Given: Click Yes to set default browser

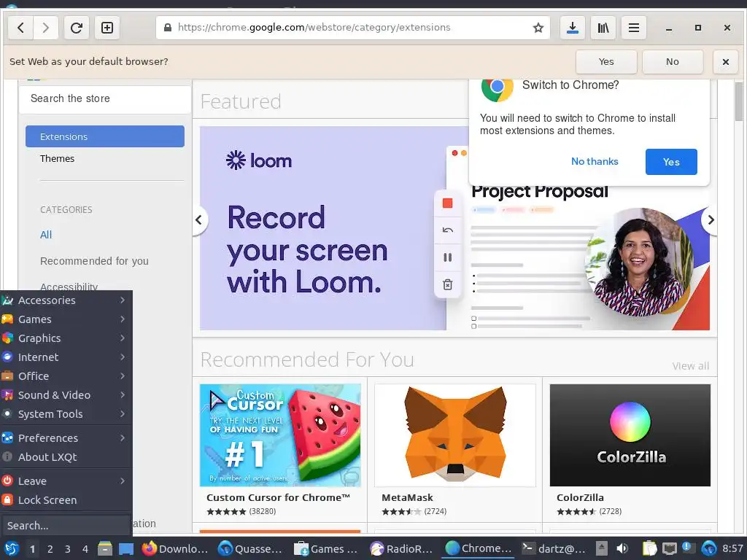Looking at the screenshot, I should [606, 62].
